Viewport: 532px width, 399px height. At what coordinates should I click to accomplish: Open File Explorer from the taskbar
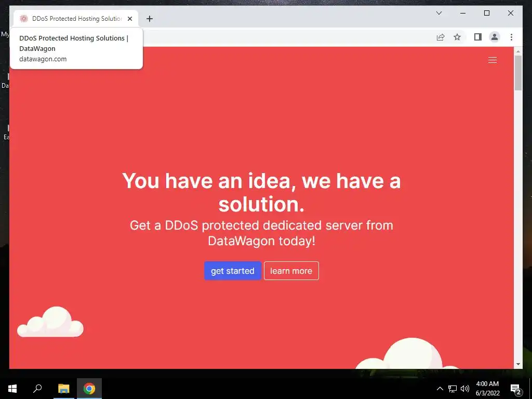(63, 389)
